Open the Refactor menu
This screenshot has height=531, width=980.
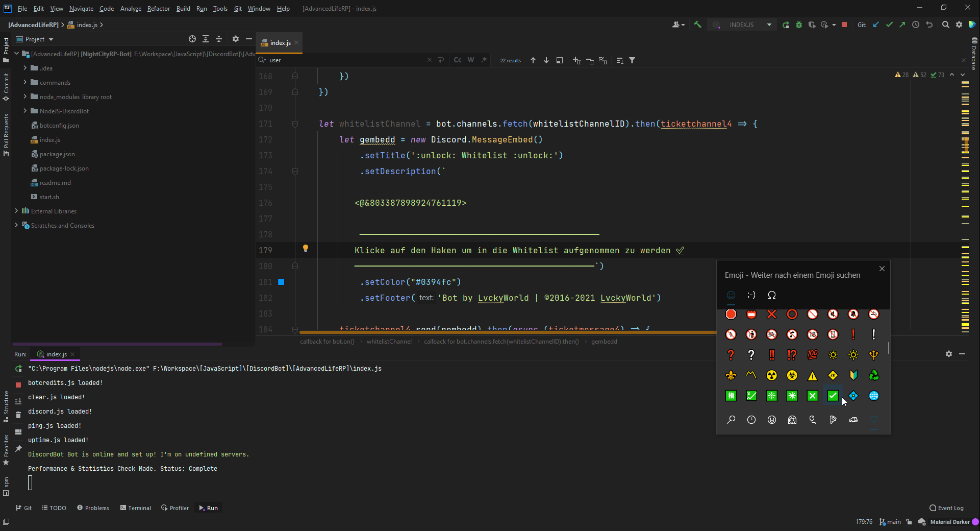click(158, 8)
